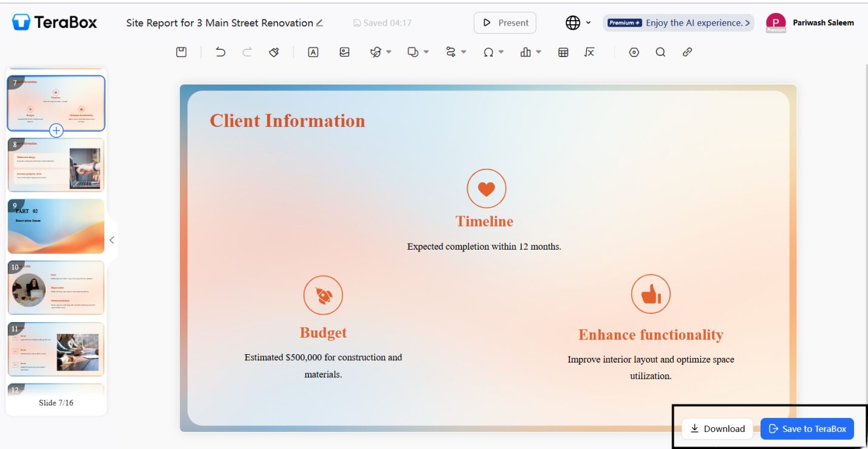Insert a math formula

(x=589, y=52)
